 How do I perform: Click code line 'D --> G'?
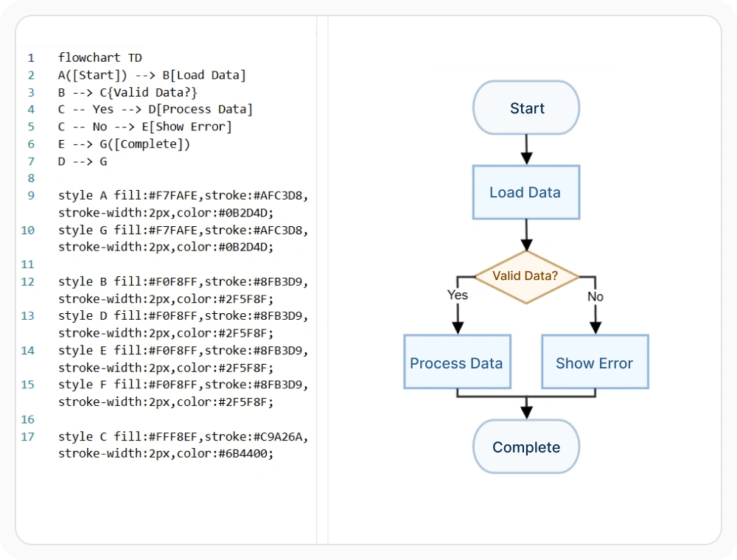(x=83, y=161)
